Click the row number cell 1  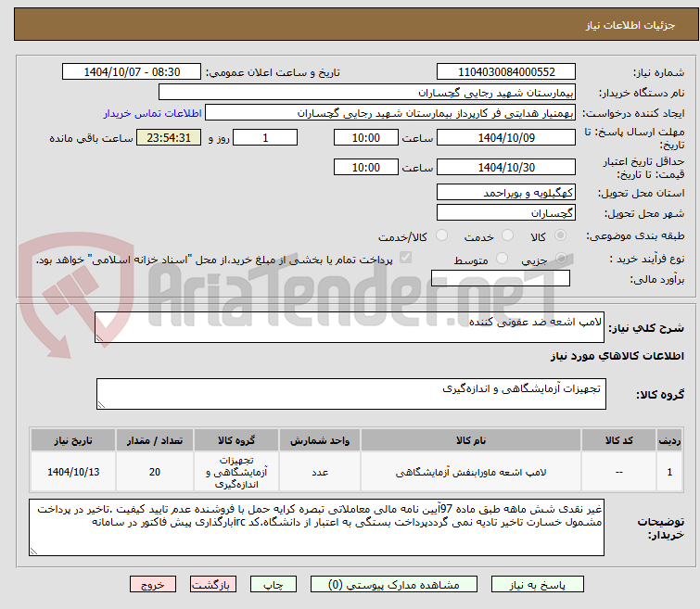(669, 472)
